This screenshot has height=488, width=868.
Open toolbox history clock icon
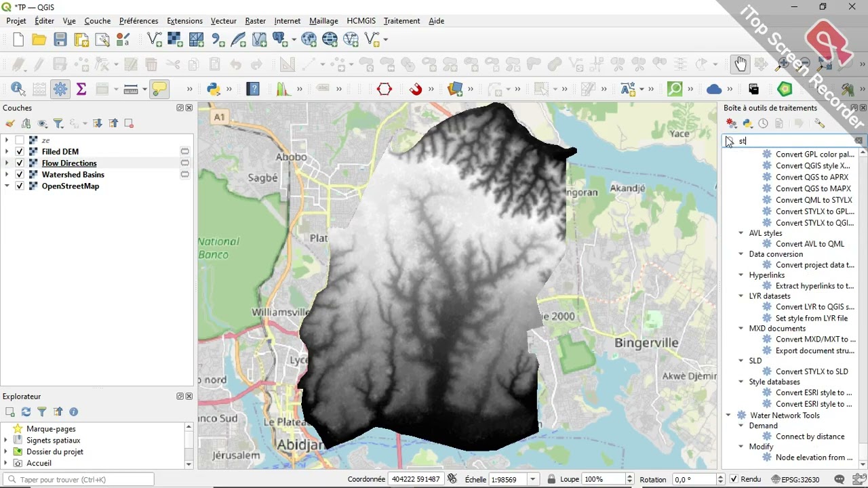click(764, 123)
